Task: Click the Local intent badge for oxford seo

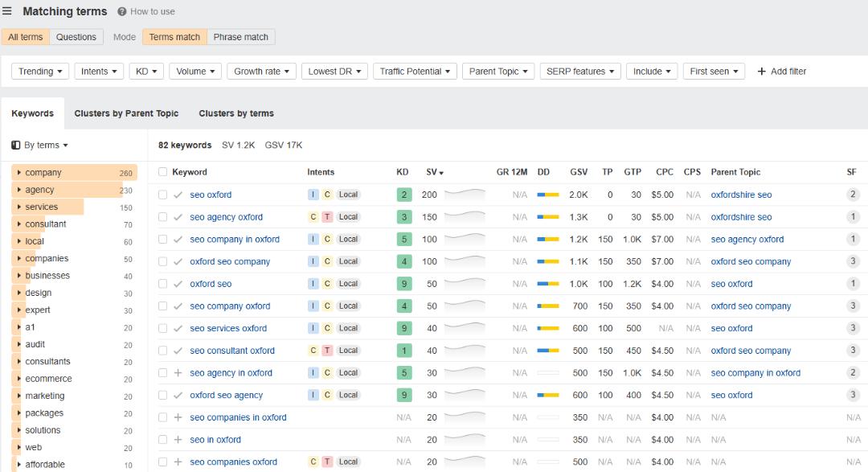Action: (348, 284)
